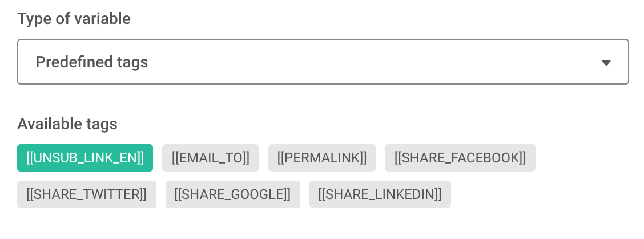Use the permanent link tag chip
This screenshot has height=239, width=644.
click(x=322, y=158)
